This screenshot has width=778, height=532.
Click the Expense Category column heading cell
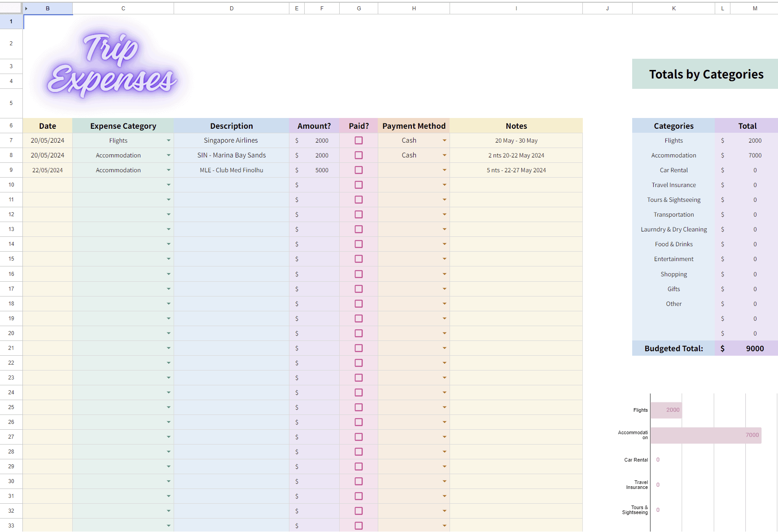click(x=123, y=126)
